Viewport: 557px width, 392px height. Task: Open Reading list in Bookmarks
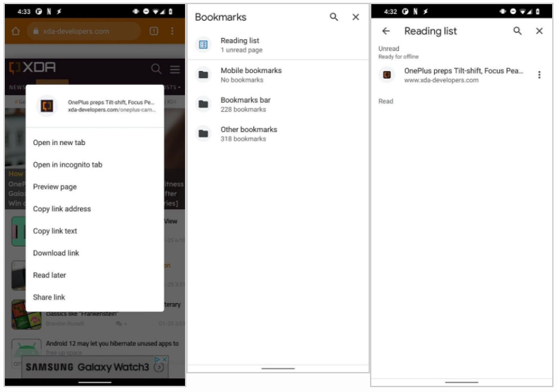pyautogui.click(x=278, y=45)
